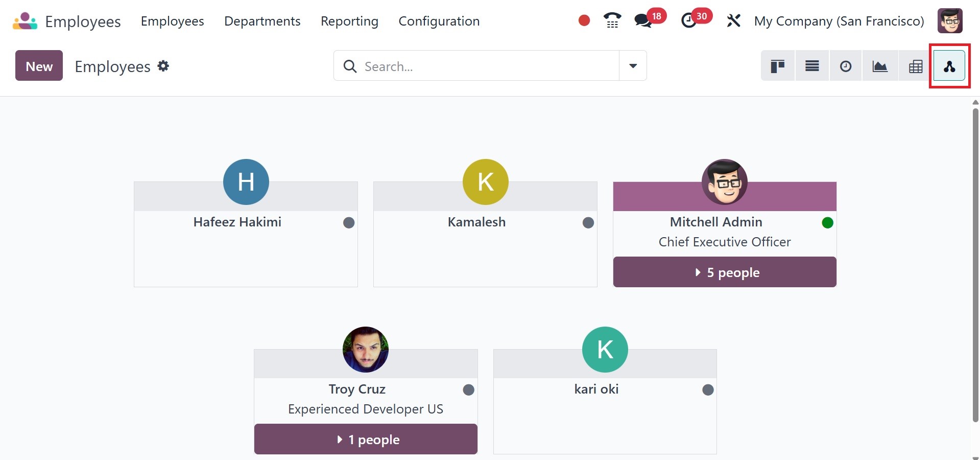
Task: Open Troy Cruz's profile photo
Action: click(x=366, y=350)
